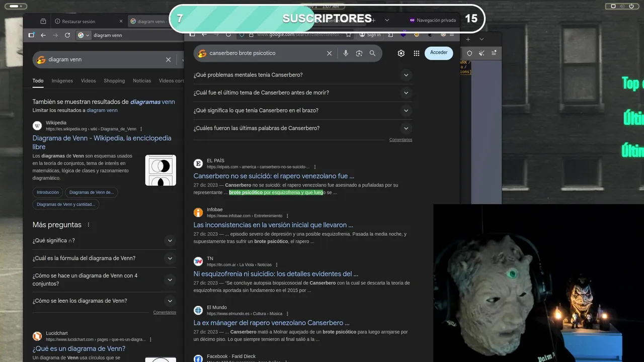Image resolution: width=644 pixels, height=362 pixels.
Task: Switch to the Noticias results tab
Action: click(142, 80)
